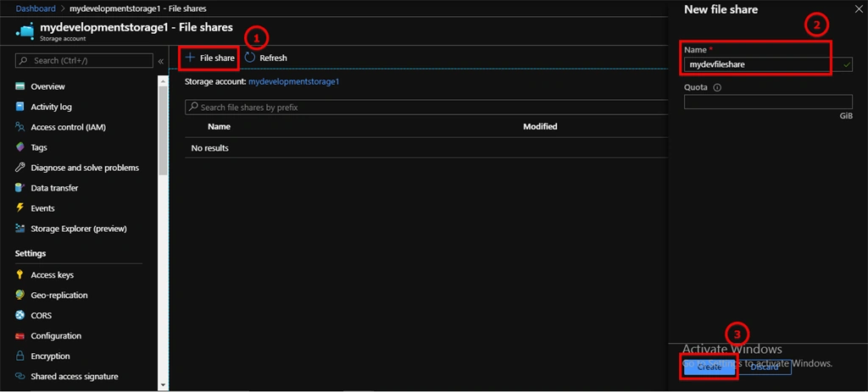Click the file share Name input field
The height and width of the screenshot is (392, 868).
(x=768, y=64)
